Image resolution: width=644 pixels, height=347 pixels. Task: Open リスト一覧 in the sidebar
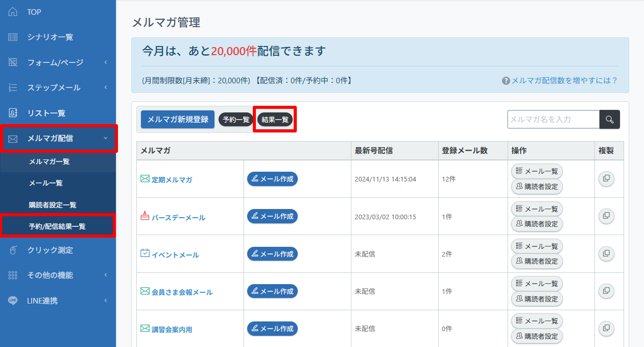tap(46, 113)
